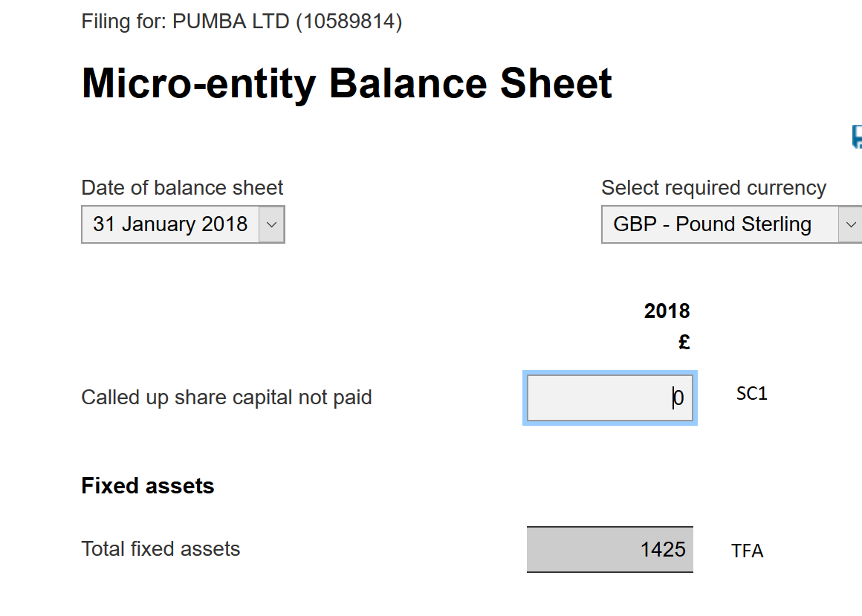
Task: Click the blue floppy-disk save icon
Action: pos(857,137)
